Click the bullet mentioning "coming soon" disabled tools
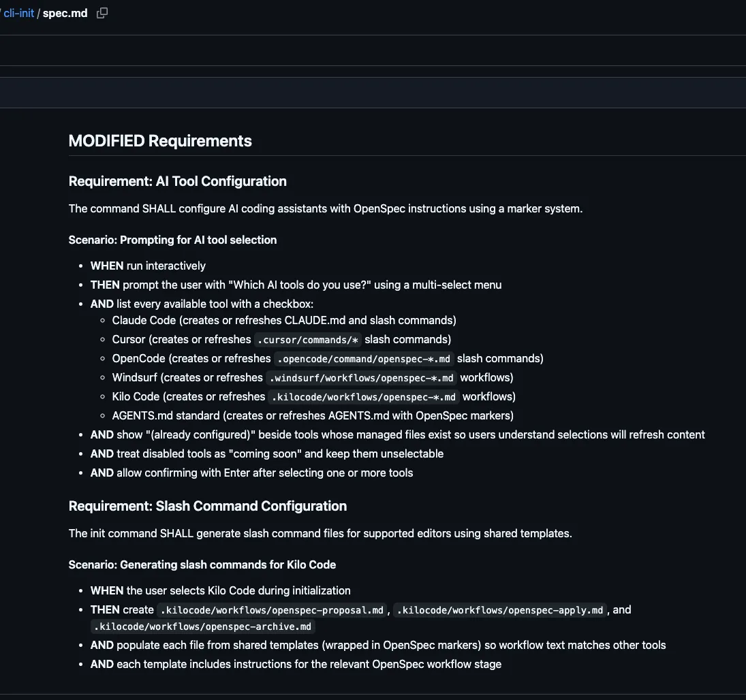 coord(267,454)
